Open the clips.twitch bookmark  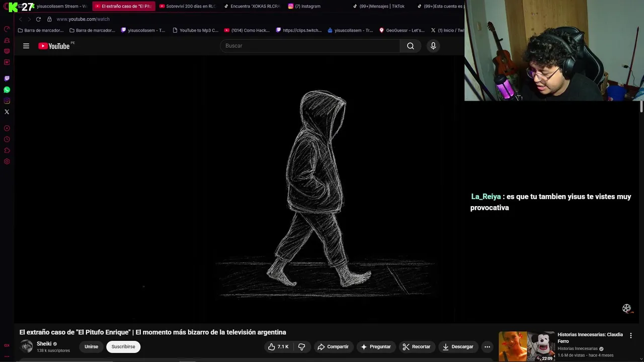tap(299, 30)
